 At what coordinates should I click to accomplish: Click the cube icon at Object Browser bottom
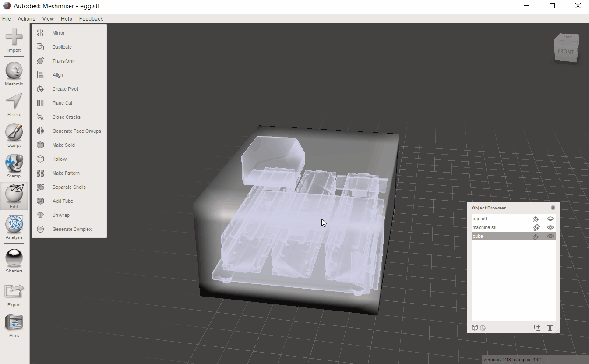click(x=474, y=328)
